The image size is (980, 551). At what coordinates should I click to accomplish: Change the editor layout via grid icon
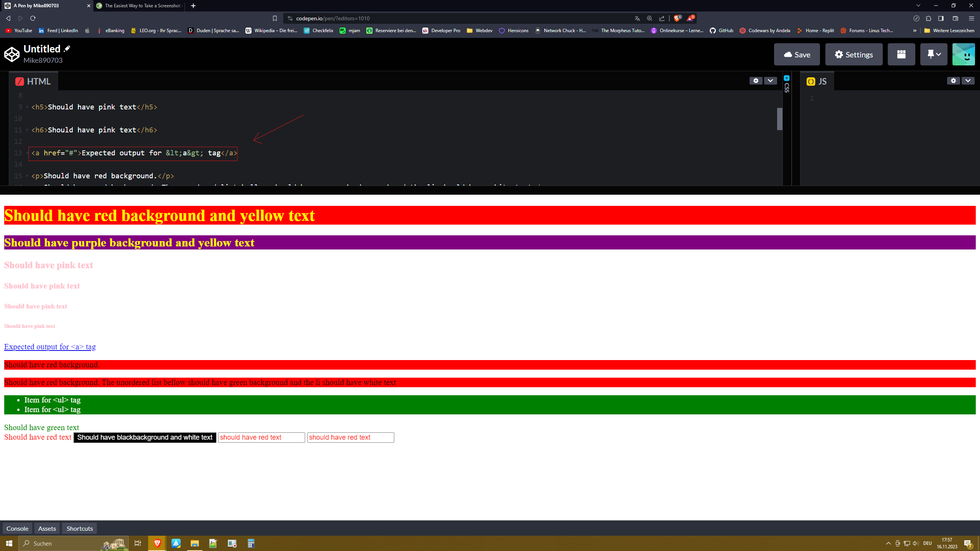901,54
